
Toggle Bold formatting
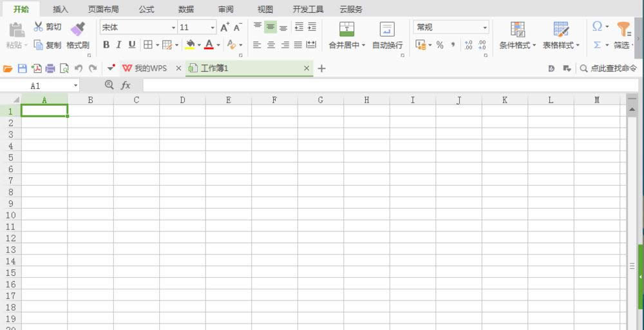point(106,45)
